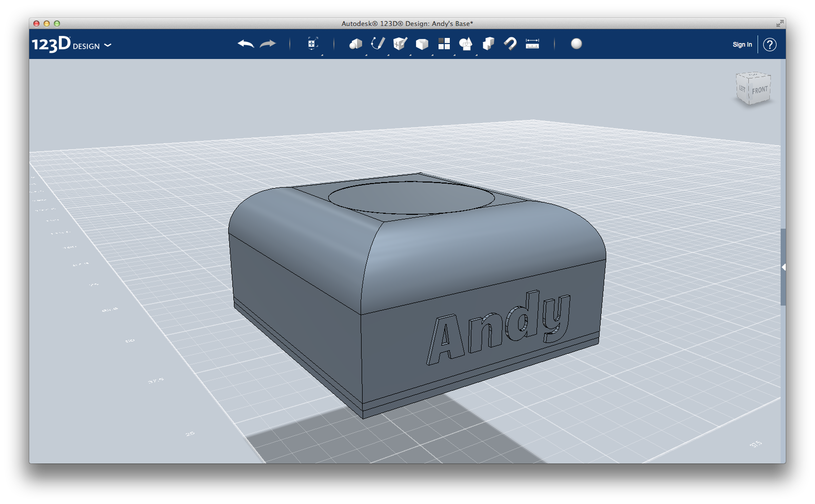Open the 123D Design application menu
815x504 pixels.
pos(71,45)
